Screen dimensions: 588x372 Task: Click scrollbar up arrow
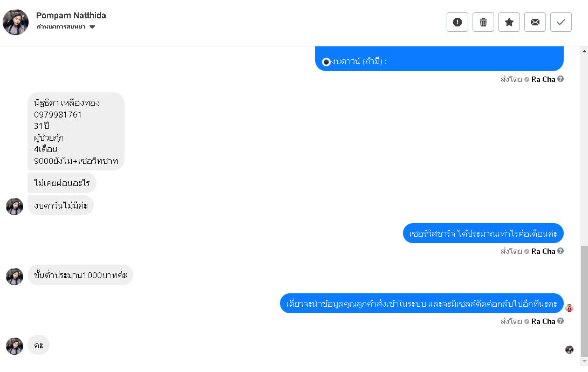583,51
